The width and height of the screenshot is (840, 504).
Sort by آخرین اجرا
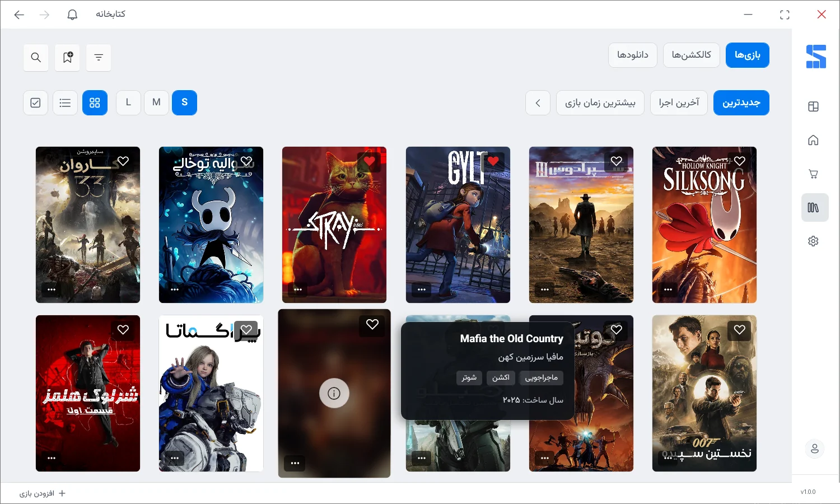tap(679, 103)
